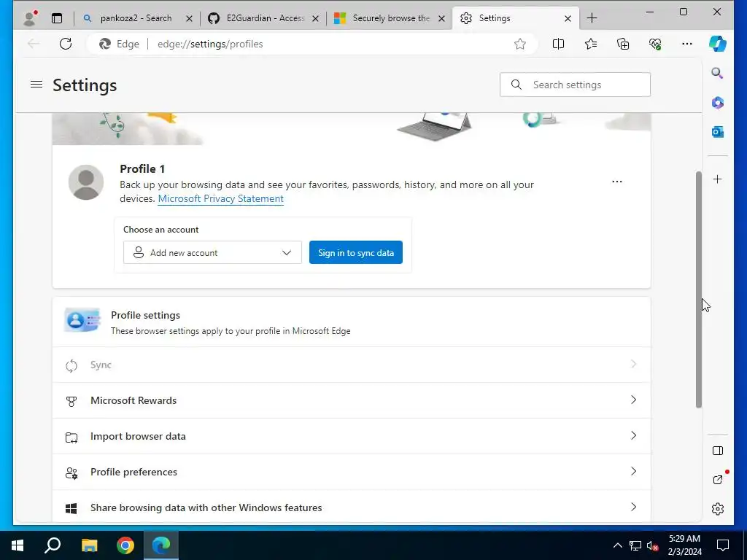This screenshot has width=747, height=560.
Task: Toggle sidebar visibility panel icon
Action: (718, 451)
